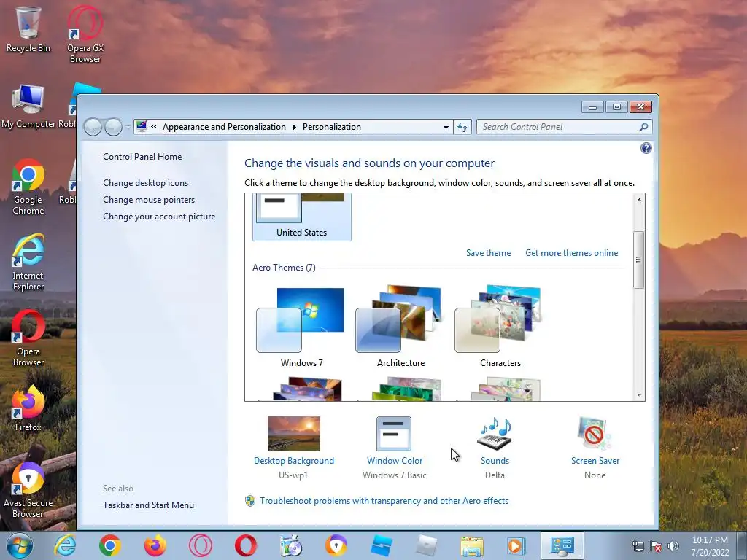Open the Windows Start button

coord(20,545)
